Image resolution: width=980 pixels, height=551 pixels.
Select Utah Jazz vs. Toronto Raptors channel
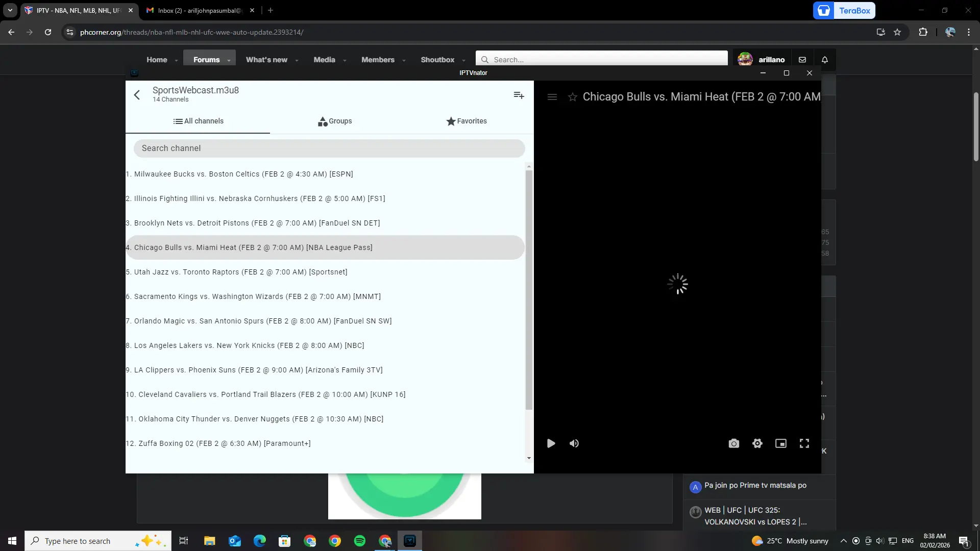point(325,272)
